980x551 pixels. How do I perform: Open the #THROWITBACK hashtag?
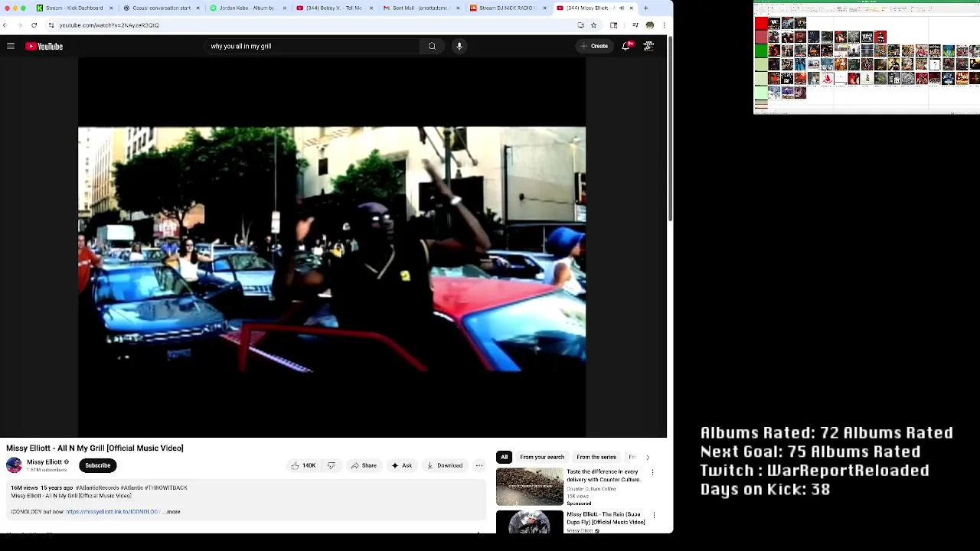pyautogui.click(x=166, y=487)
